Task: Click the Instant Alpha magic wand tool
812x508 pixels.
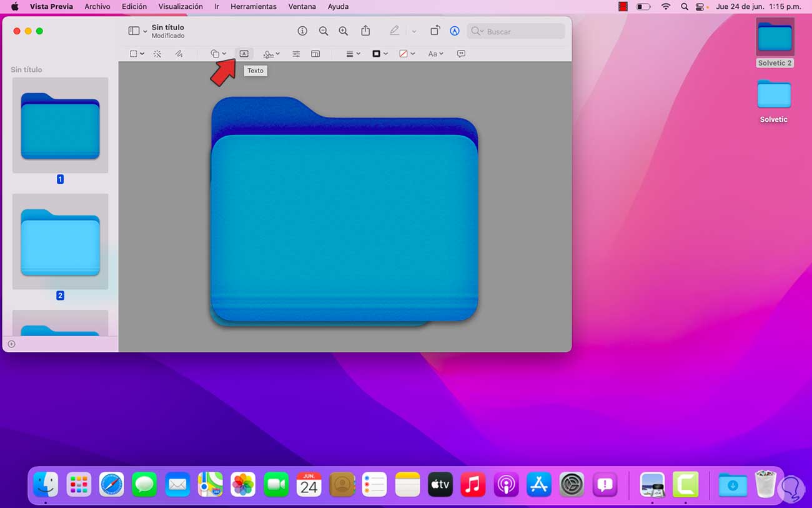Action: click(157, 54)
